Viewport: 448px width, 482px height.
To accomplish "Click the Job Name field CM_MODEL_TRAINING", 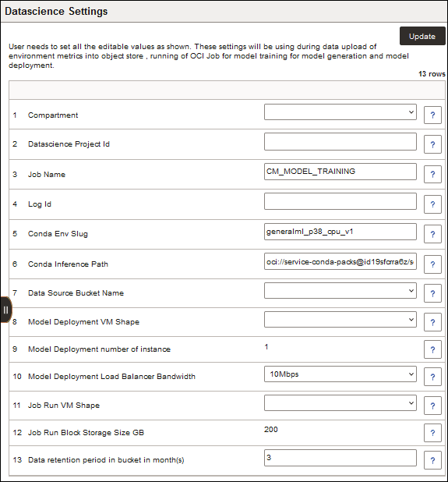I will coord(340,172).
